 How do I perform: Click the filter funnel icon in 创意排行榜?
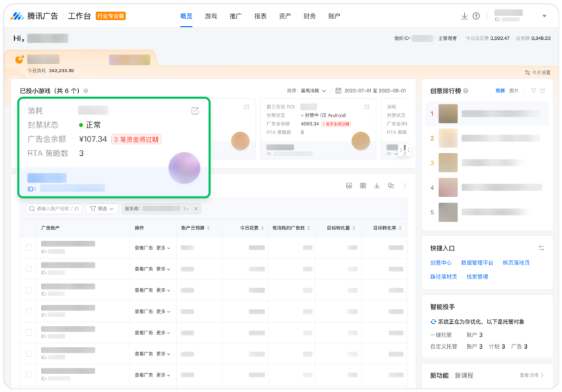click(x=533, y=90)
